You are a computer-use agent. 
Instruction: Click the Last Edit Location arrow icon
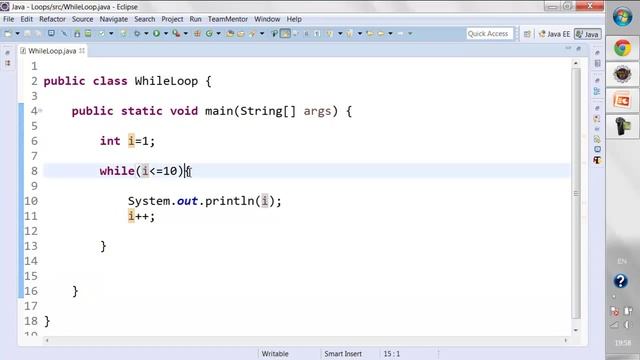point(370,33)
